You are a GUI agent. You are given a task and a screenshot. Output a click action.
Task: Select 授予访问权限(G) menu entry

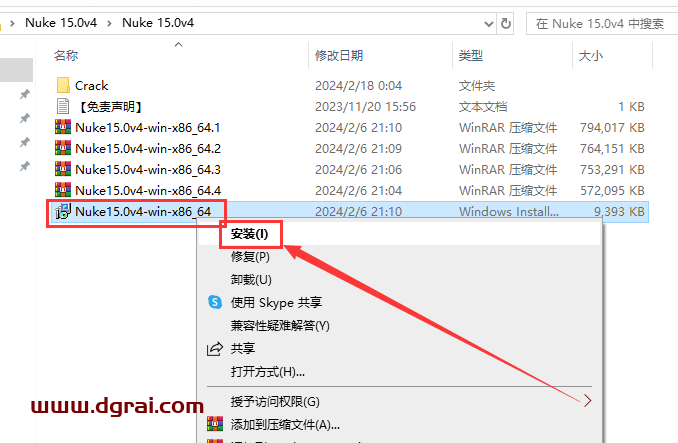click(275, 401)
